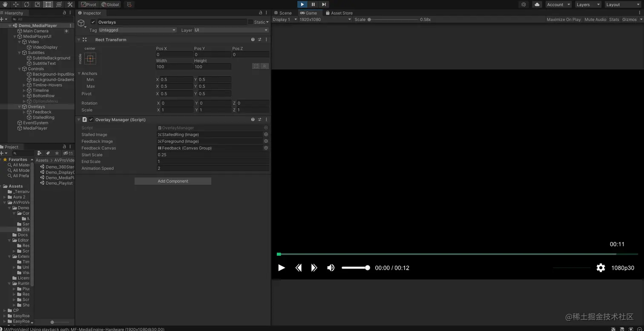Open cloud services icon
Image resolution: width=644 pixels, height=331 pixels.
coord(537,4)
